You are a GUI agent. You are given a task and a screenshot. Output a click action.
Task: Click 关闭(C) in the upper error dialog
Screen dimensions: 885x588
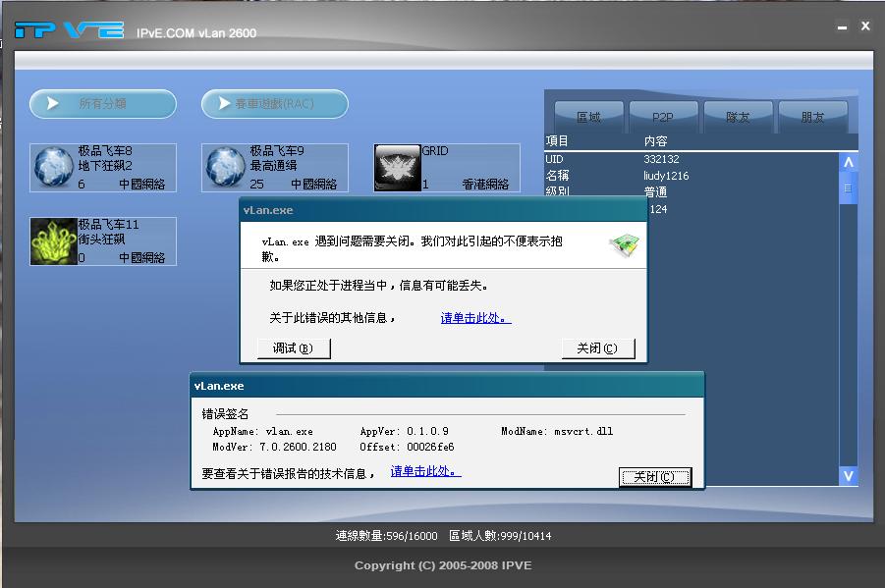pyautogui.click(x=598, y=348)
